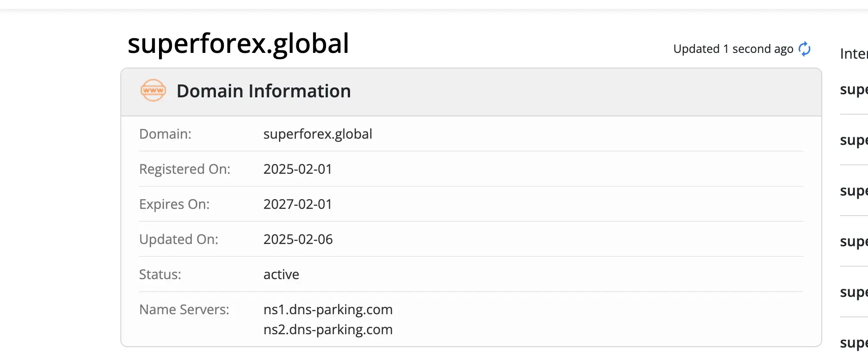The height and width of the screenshot is (352, 868).
Task: Click the orange www globe icon
Action: pyautogui.click(x=153, y=90)
